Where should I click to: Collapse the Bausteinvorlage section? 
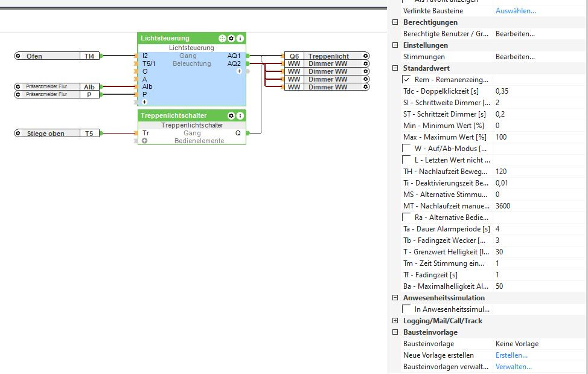click(395, 332)
